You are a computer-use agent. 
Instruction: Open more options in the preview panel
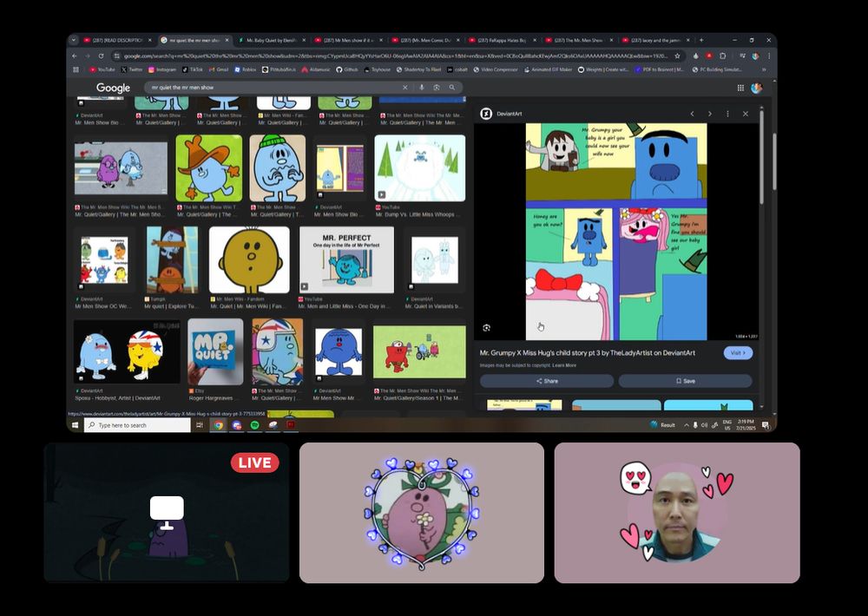[727, 114]
